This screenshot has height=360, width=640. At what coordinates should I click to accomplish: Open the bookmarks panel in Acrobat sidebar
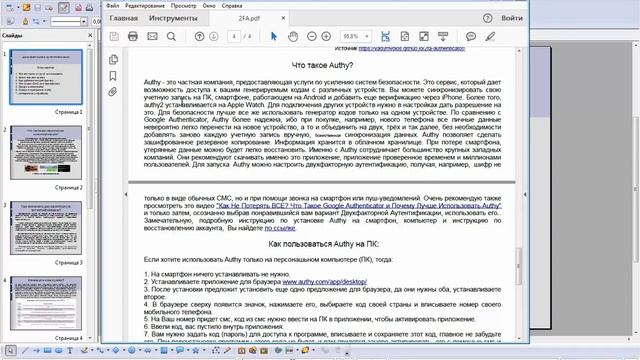point(113,76)
